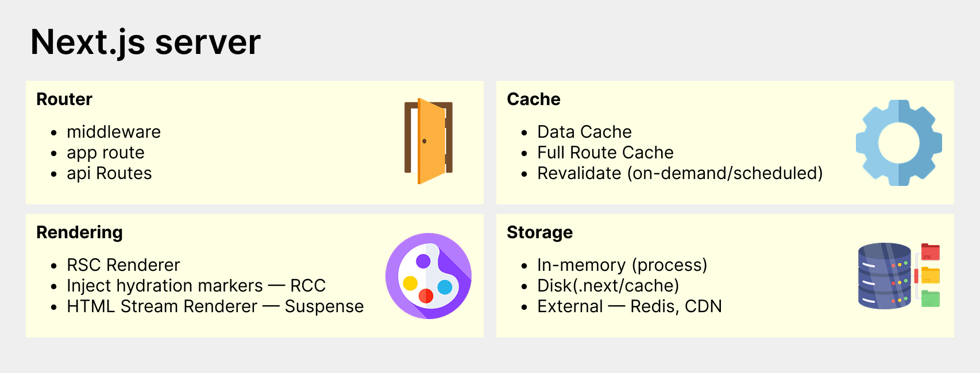The width and height of the screenshot is (980, 373).
Task: Click the middleware bullet item
Action: tap(114, 132)
